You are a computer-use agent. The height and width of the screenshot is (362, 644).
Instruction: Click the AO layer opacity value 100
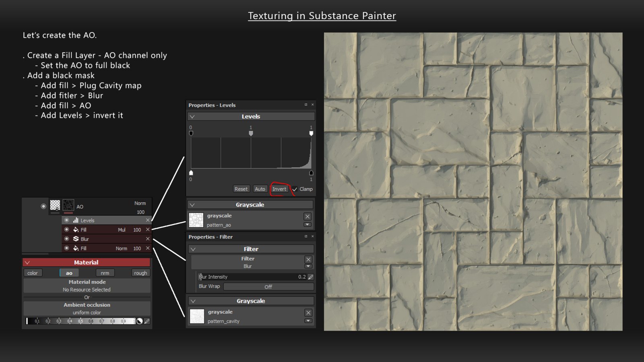(140, 212)
